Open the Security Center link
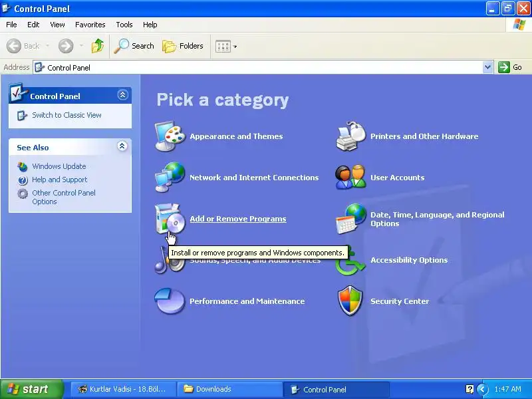Image resolution: width=532 pixels, height=399 pixels. coord(400,301)
